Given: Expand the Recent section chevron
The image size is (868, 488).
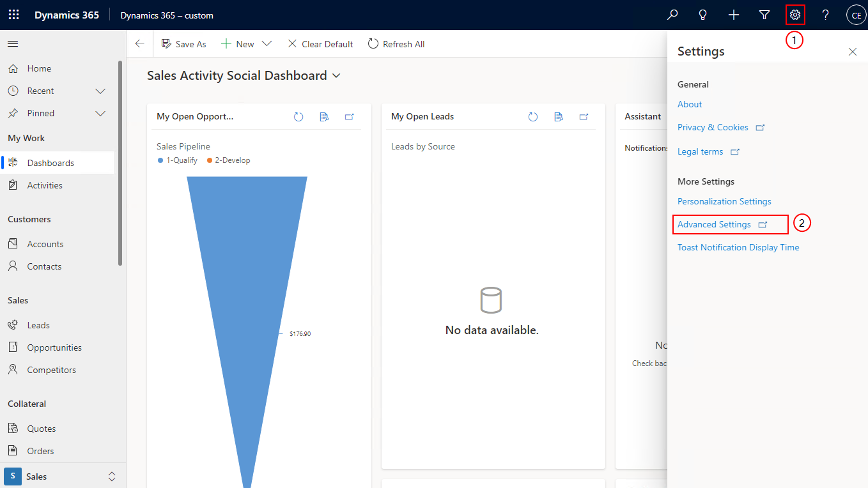Looking at the screenshot, I should tap(100, 91).
